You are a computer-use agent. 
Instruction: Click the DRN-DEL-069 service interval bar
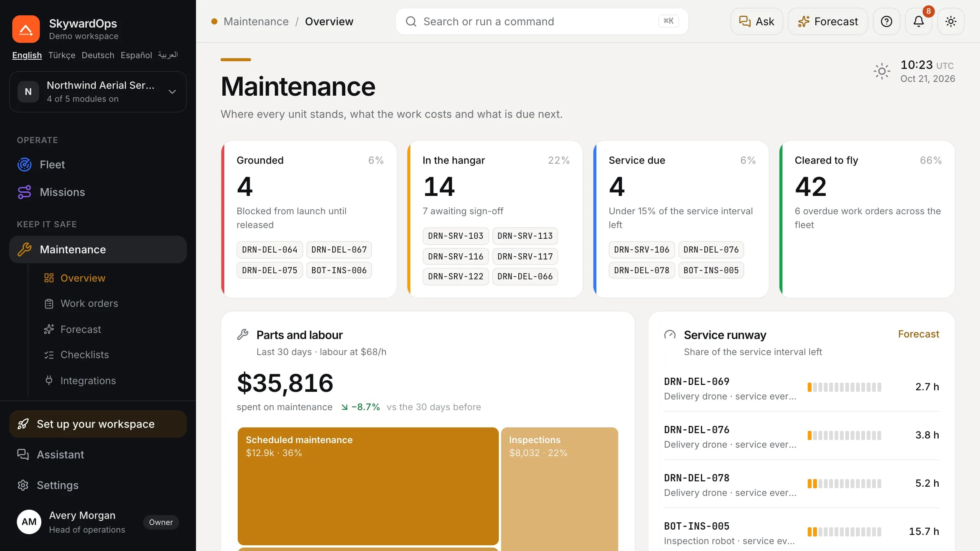click(x=844, y=387)
